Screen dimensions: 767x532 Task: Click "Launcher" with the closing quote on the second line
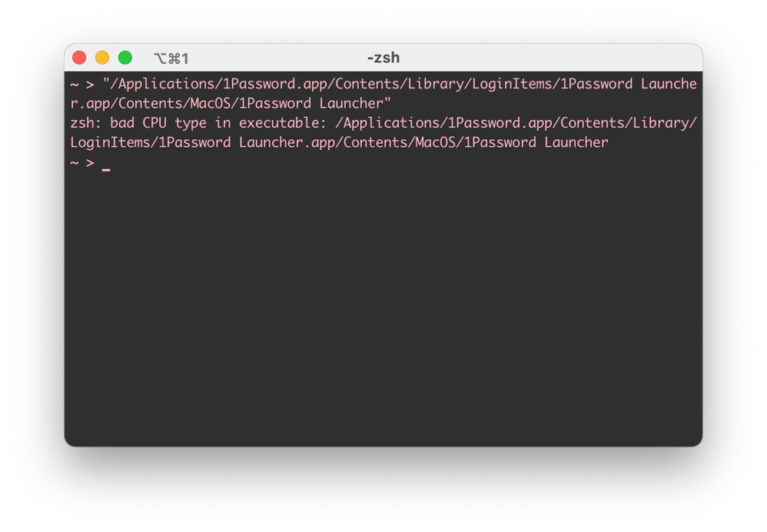point(355,104)
